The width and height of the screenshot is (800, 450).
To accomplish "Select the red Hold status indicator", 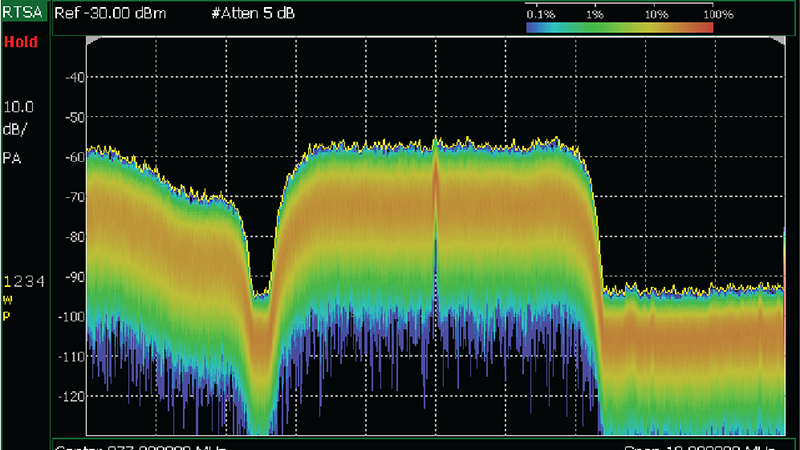I will 20,43.
